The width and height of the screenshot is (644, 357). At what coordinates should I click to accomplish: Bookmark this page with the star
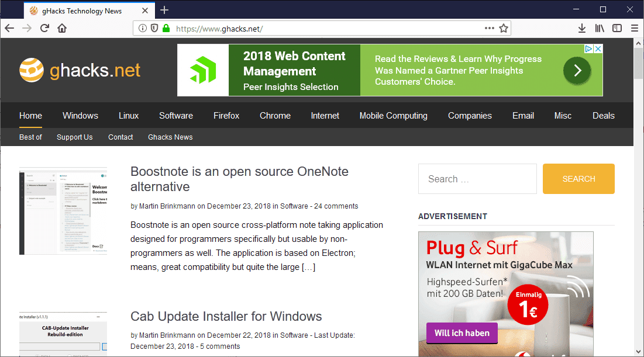click(504, 28)
